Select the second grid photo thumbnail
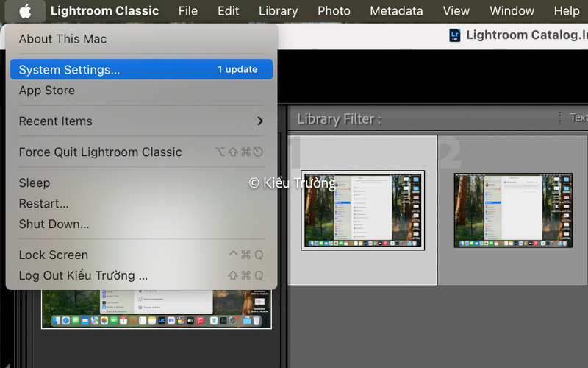This screenshot has height=368, width=588. [513, 210]
